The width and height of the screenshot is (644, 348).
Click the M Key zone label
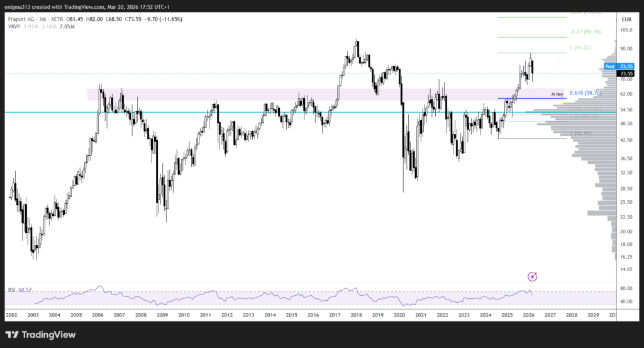(557, 94)
